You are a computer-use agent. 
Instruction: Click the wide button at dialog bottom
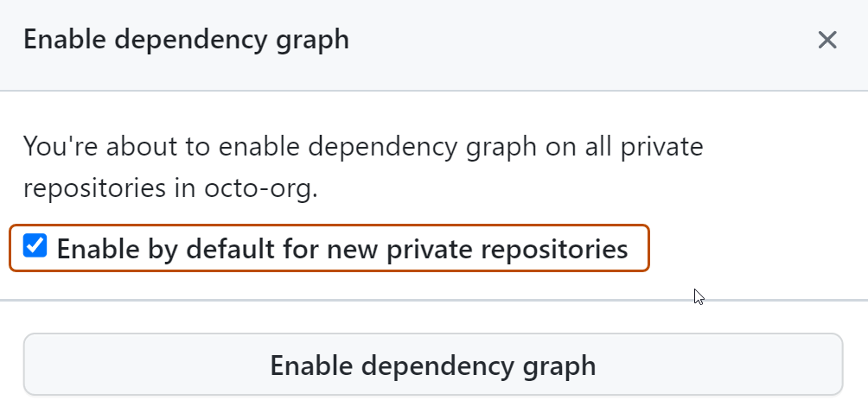tap(432, 365)
